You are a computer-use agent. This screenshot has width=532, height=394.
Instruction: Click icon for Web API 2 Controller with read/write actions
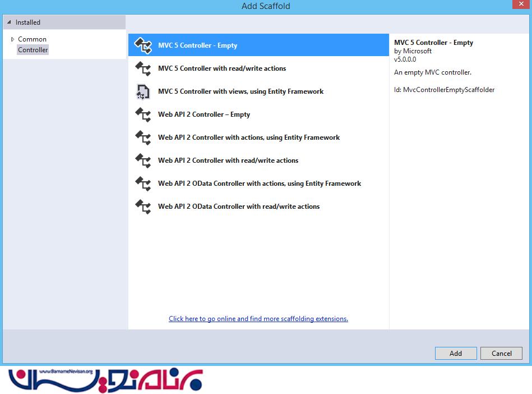pos(143,161)
